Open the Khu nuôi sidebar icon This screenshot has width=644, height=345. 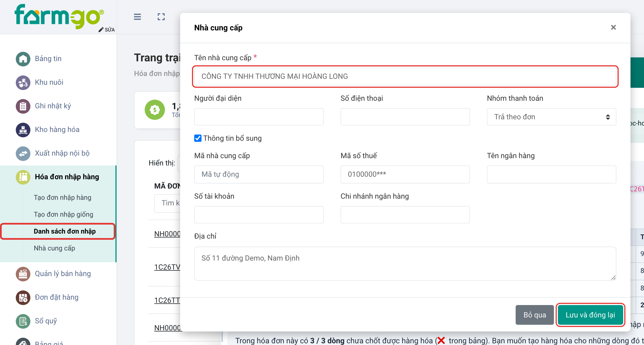[x=23, y=82]
